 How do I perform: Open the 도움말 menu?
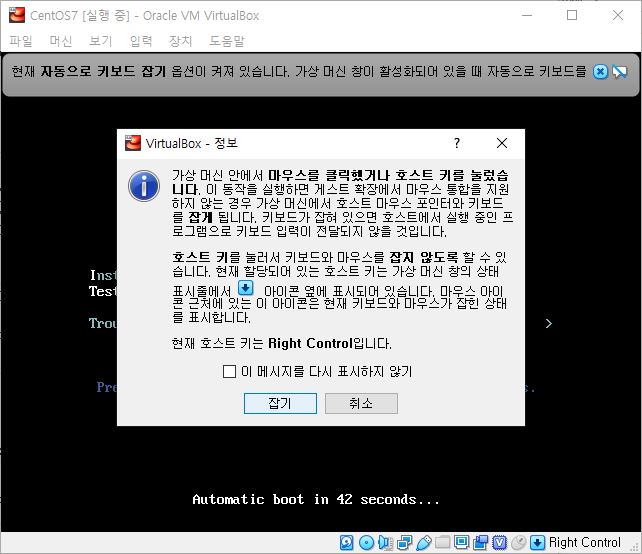click(227, 41)
